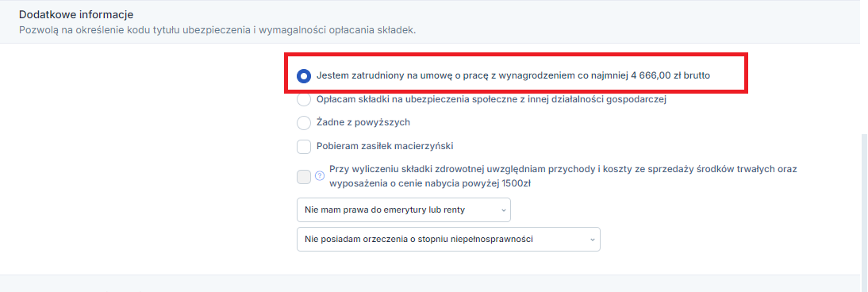Click the chevron arrow of the niepełnosprawności dropdown

pyautogui.click(x=592, y=240)
